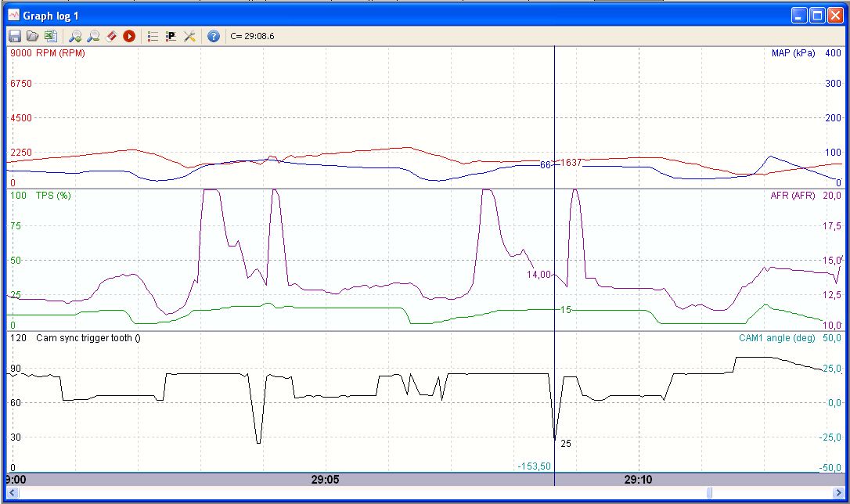Maximize the Graph log 1 window

pos(817,16)
